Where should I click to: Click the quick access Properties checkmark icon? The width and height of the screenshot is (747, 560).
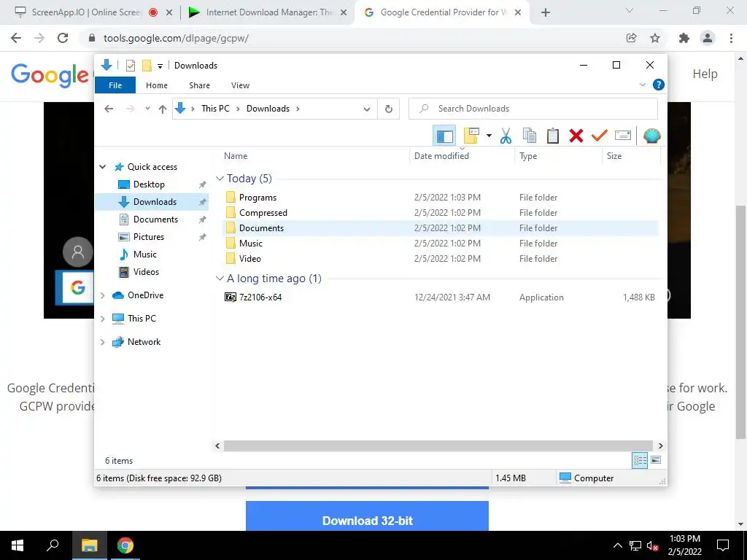tap(130, 66)
